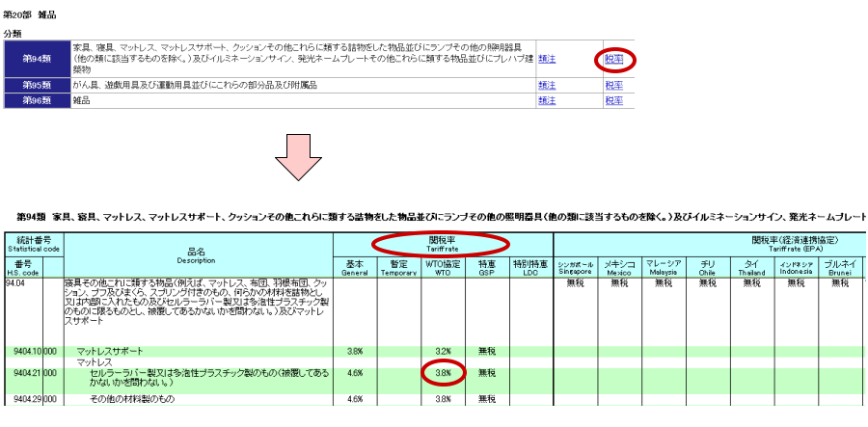Open the 類注 link for 第96類
Screen dimensions: 868x427
[547, 100]
